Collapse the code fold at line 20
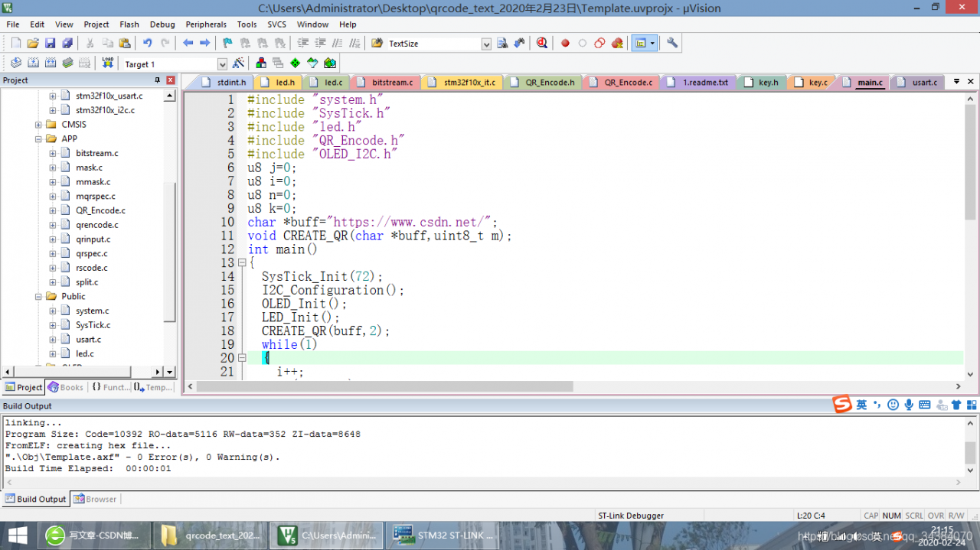Image resolution: width=980 pixels, height=550 pixels. coord(242,357)
